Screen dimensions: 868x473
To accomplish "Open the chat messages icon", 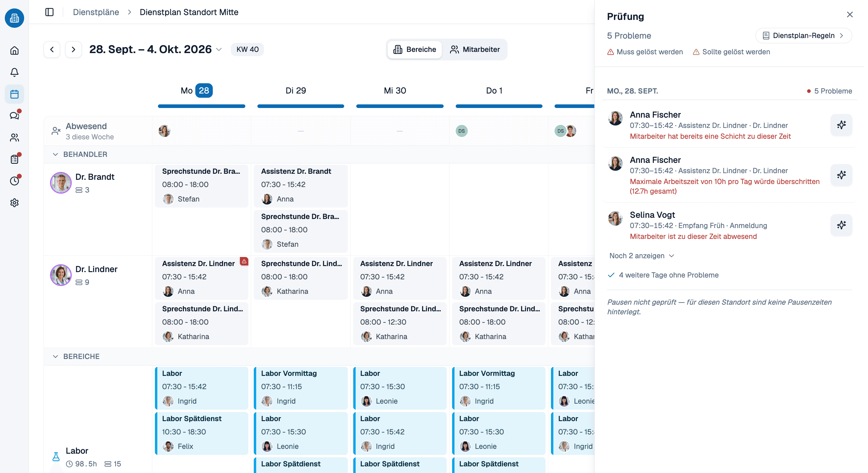I will click(14, 116).
